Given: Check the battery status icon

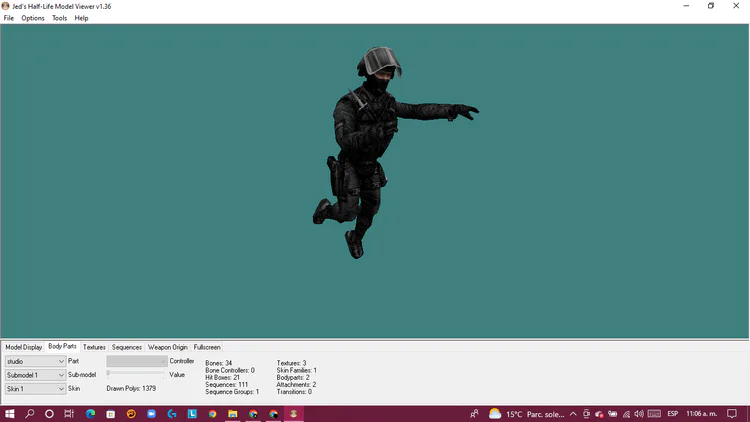Looking at the screenshot, I should pyautogui.click(x=612, y=414).
